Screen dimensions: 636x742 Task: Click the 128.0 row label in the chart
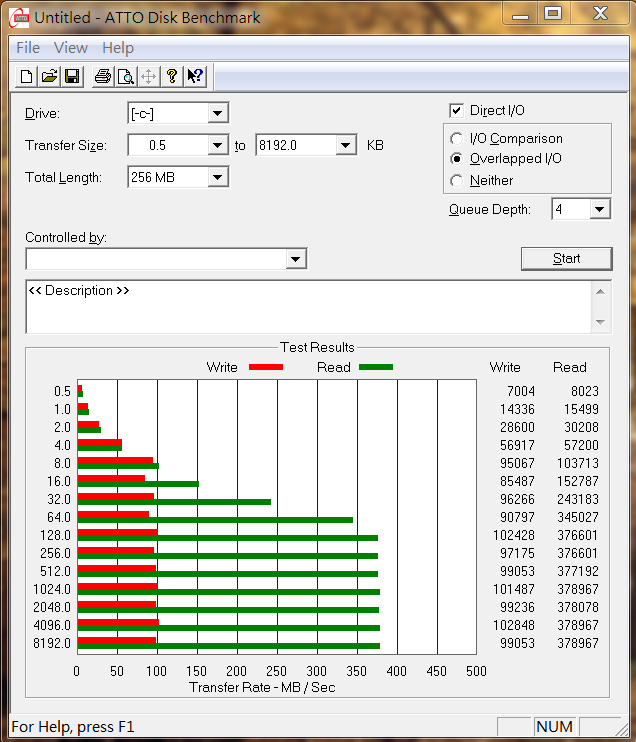pyautogui.click(x=55, y=535)
